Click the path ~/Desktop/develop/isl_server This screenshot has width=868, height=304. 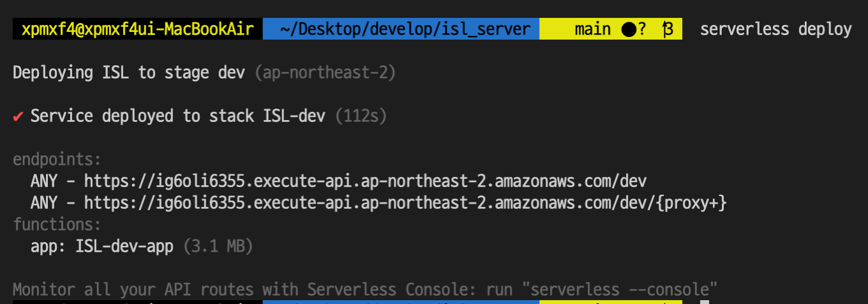[405, 29]
